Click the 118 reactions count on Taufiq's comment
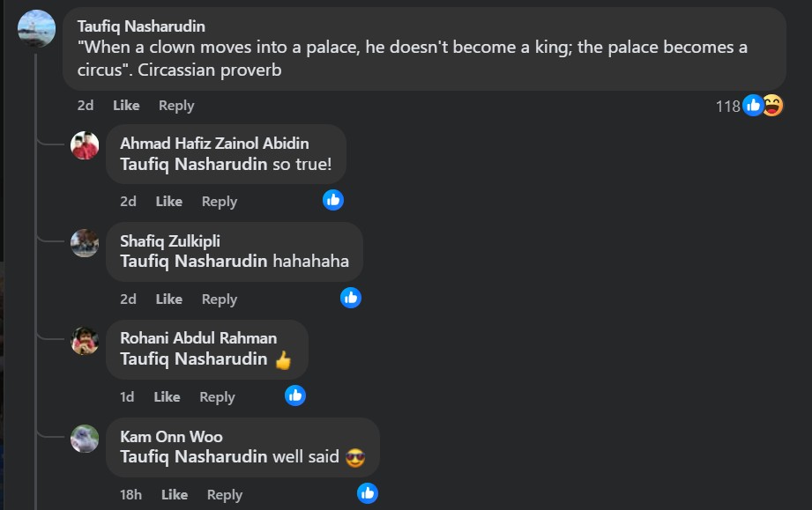Image resolution: width=812 pixels, height=510 pixels. (x=727, y=107)
